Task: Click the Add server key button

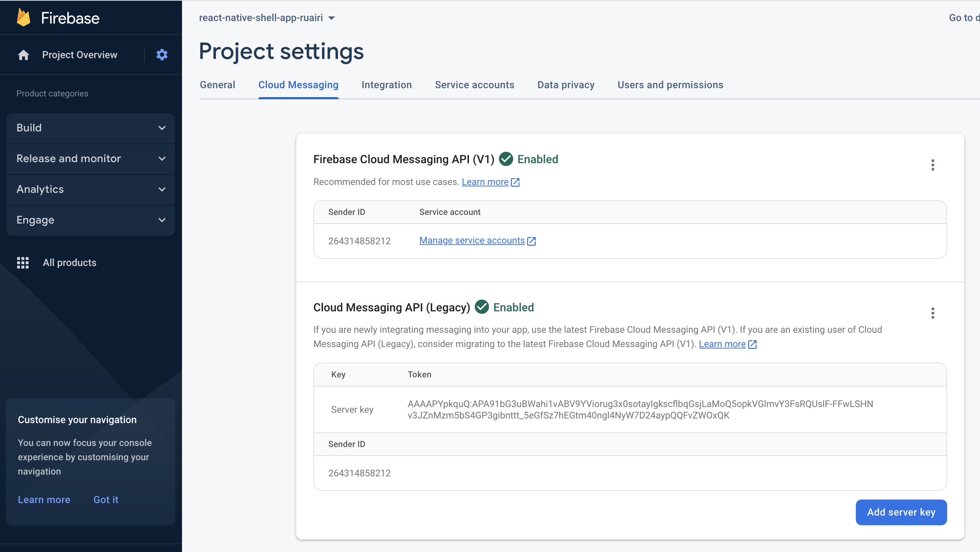Action: click(901, 512)
